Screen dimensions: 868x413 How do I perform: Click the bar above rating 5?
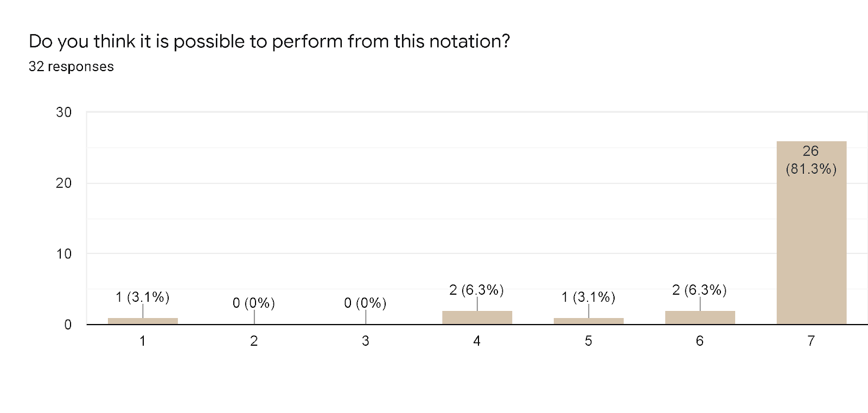[589, 321]
